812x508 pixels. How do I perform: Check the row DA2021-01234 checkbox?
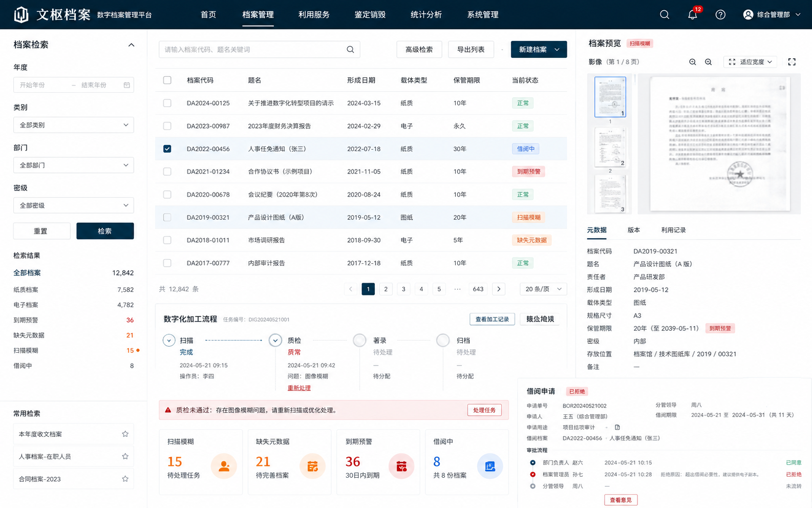pos(167,172)
